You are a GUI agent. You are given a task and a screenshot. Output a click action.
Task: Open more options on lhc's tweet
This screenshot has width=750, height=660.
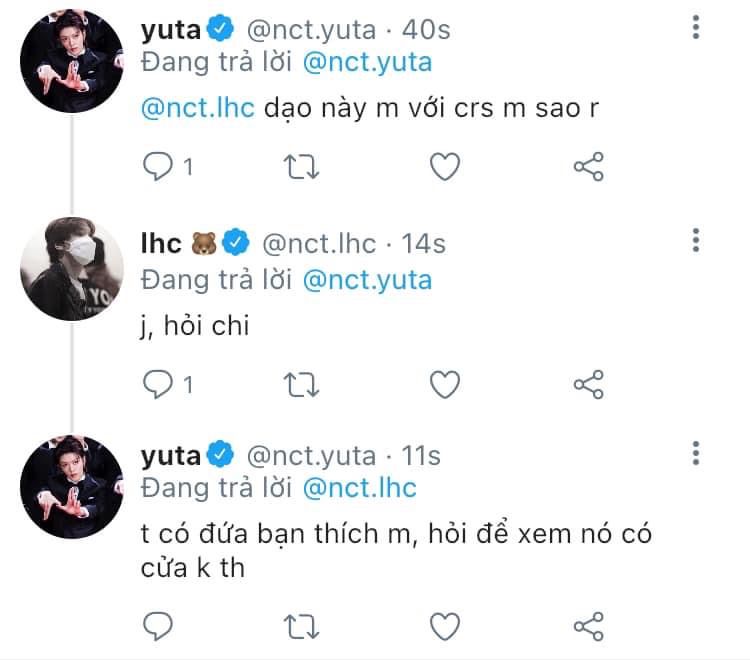pos(696,241)
